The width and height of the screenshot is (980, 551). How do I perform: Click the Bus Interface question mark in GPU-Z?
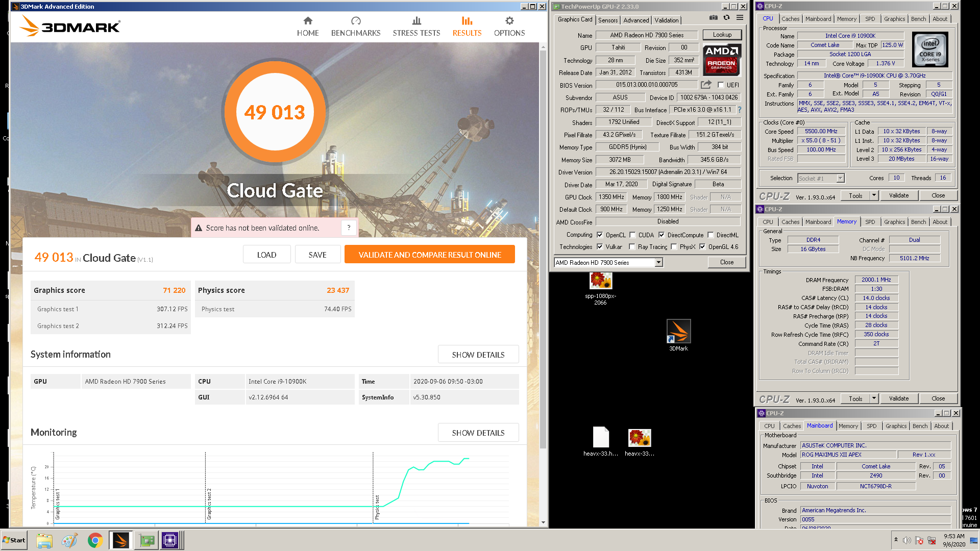point(739,110)
